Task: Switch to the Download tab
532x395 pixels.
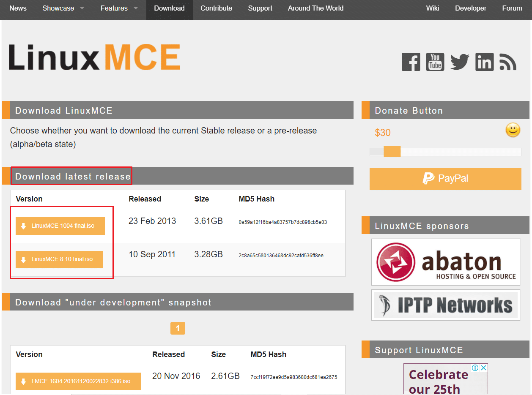Action: (169, 8)
